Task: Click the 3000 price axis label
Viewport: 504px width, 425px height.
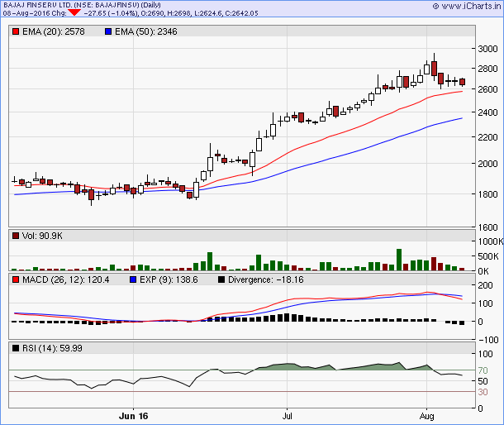Action: [487, 49]
